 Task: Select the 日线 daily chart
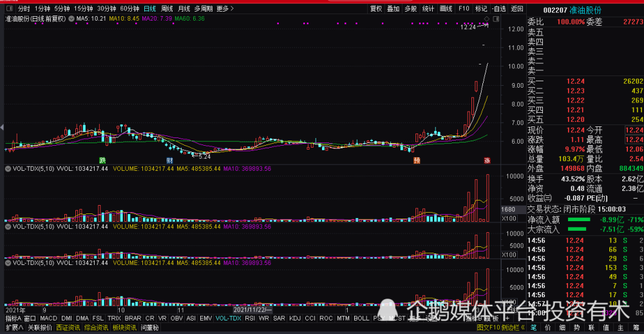point(150,8)
